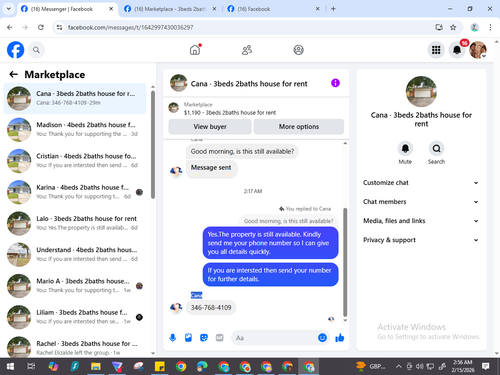Open the Facebook apps grid menu
500x375 pixels.
point(436,50)
